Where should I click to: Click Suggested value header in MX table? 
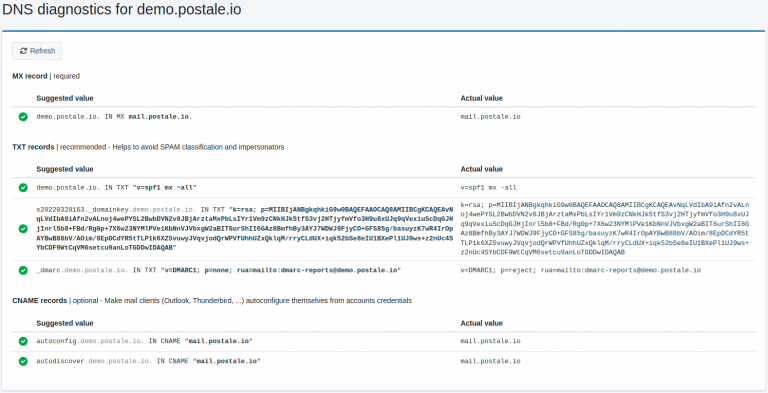click(65, 98)
